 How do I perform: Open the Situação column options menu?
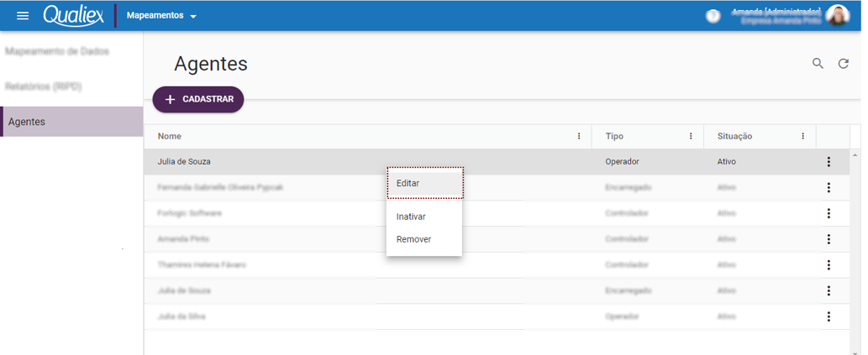coord(802,136)
